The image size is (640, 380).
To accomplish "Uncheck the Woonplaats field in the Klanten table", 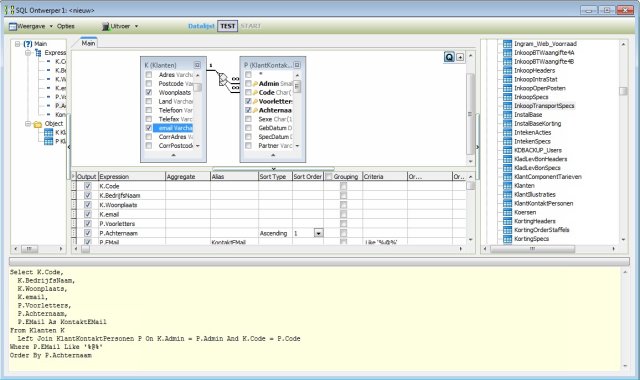I will [x=149, y=93].
